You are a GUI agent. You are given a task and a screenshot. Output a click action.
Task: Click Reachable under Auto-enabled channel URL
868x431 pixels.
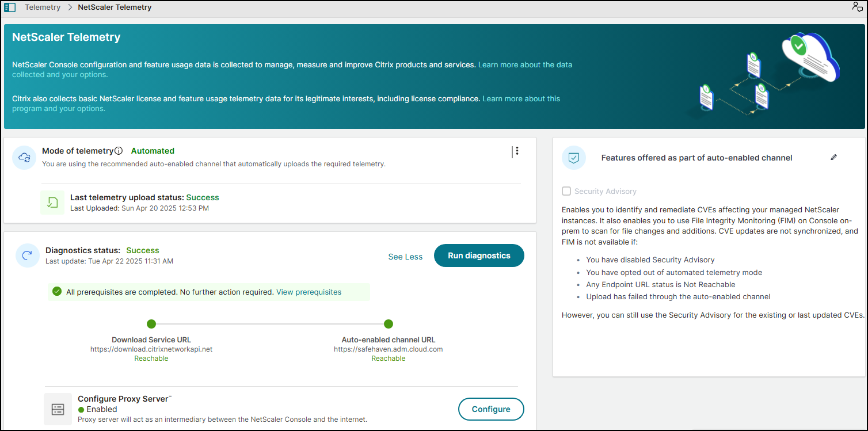tap(389, 358)
